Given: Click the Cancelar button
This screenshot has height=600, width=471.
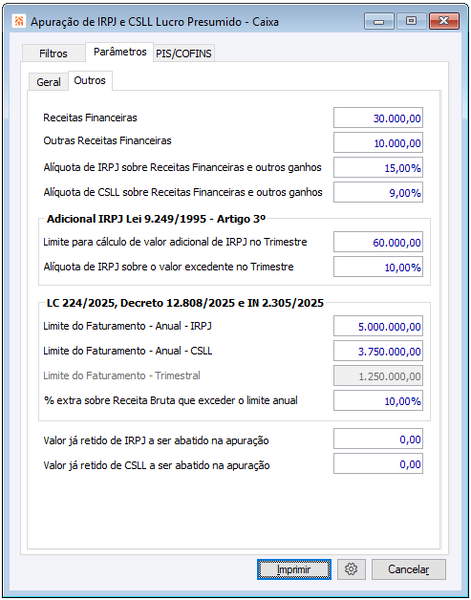Looking at the screenshot, I should click(x=408, y=569).
